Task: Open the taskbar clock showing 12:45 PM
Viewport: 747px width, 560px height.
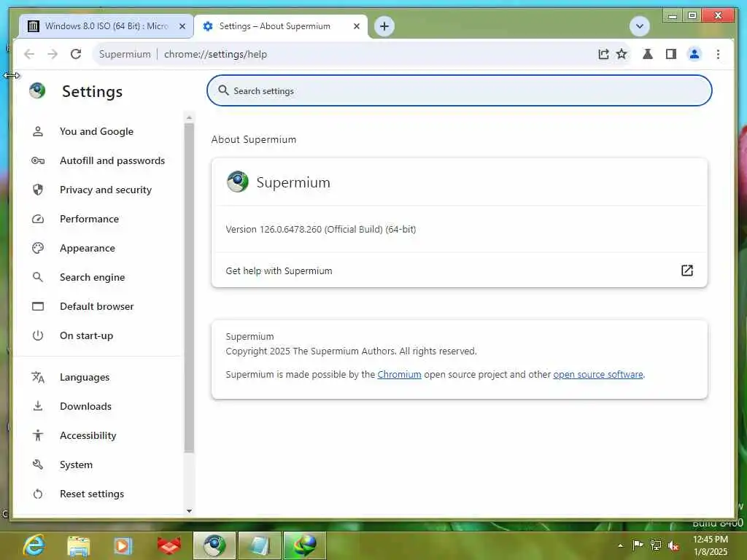Action: [711, 545]
